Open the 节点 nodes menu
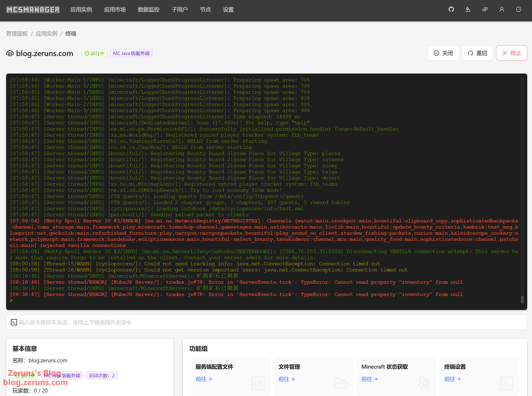Screen dimensions: 532x396 tap(205, 10)
